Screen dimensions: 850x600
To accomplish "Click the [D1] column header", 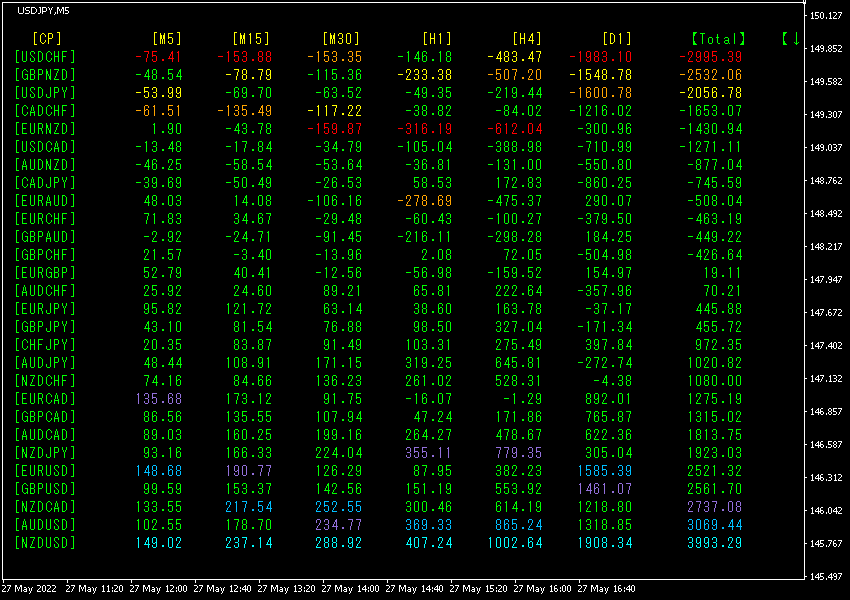I will click(x=617, y=38).
